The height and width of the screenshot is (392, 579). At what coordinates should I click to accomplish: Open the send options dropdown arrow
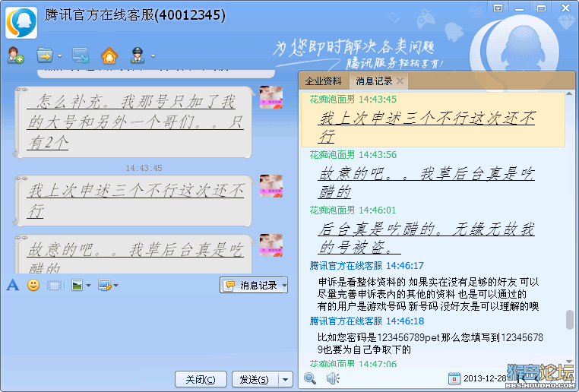[x=285, y=379]
